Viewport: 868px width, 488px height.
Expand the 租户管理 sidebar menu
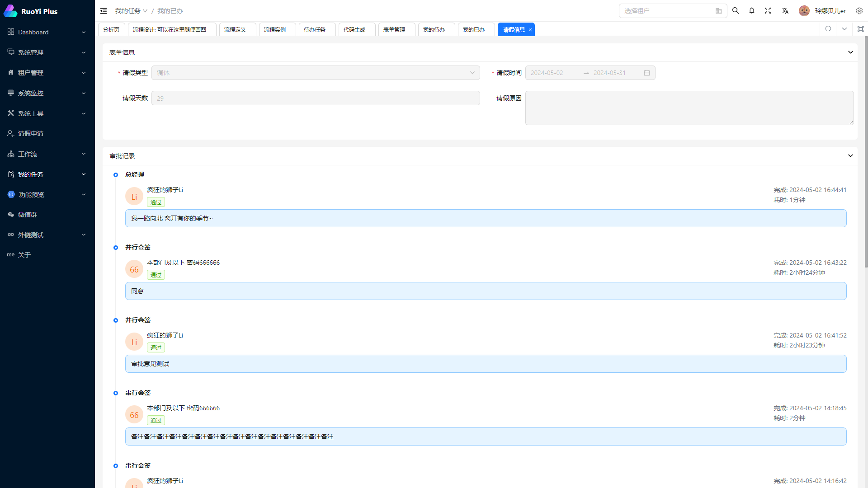click(x=84, y=73)
